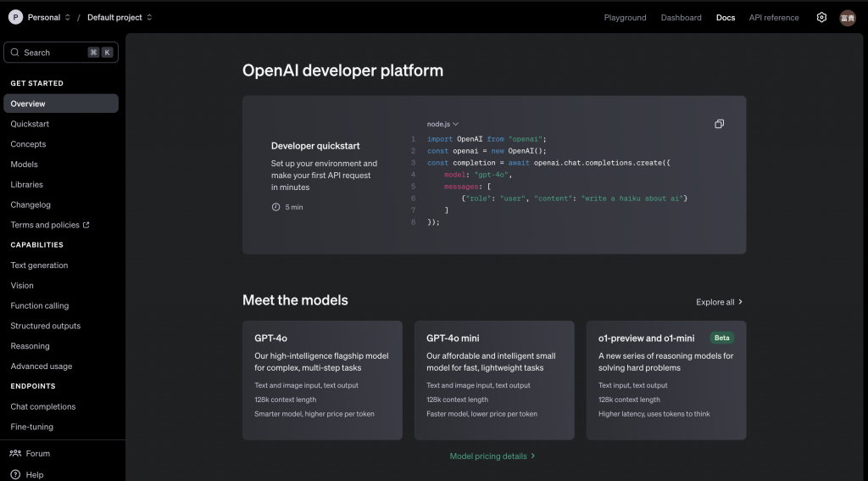Open Advanced usage in the sidebar
The width and height of the screenshot is (868, 481).
(x=42, y=366)
